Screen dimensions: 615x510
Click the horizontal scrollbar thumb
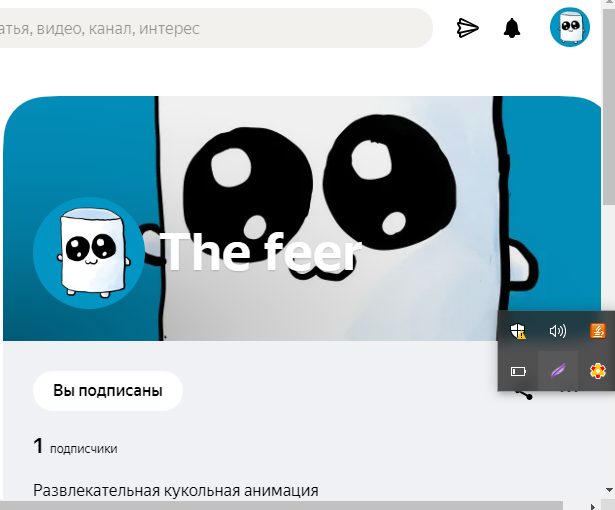[x=281, y=506]
